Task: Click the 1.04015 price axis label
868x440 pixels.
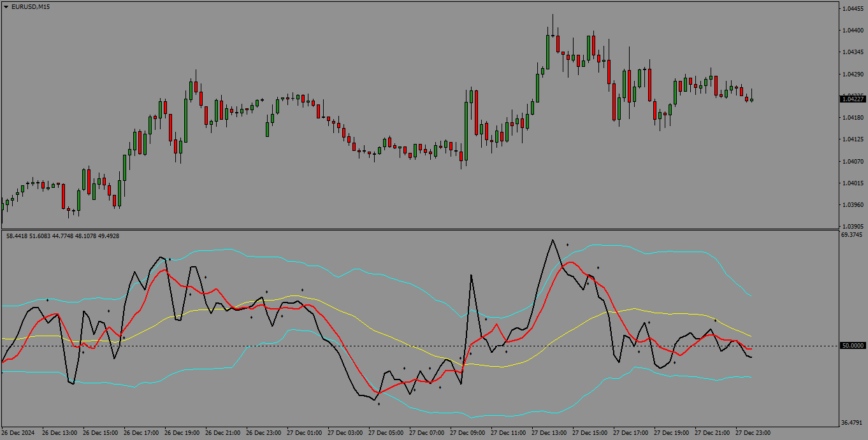Action: pos(853,183)
